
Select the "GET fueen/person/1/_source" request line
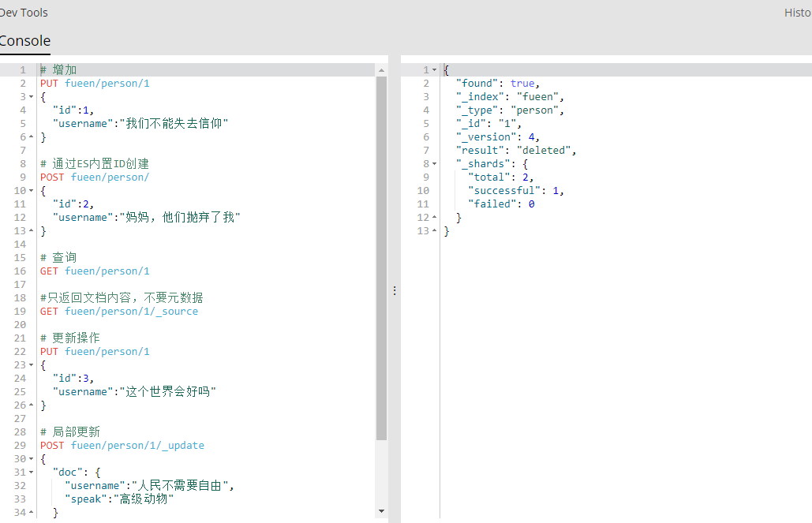(x=119, y=312)
